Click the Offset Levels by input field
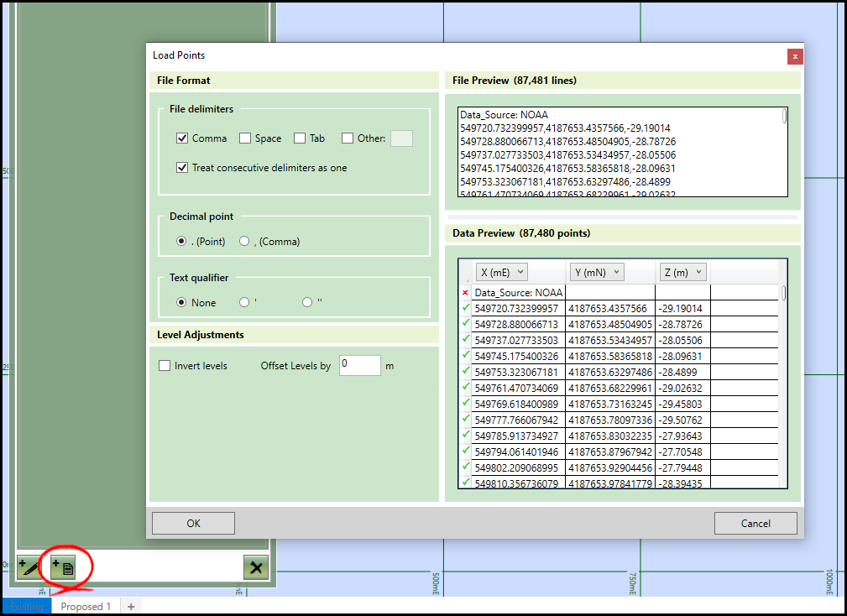The image size is (847, 616). tap(359, 366)
